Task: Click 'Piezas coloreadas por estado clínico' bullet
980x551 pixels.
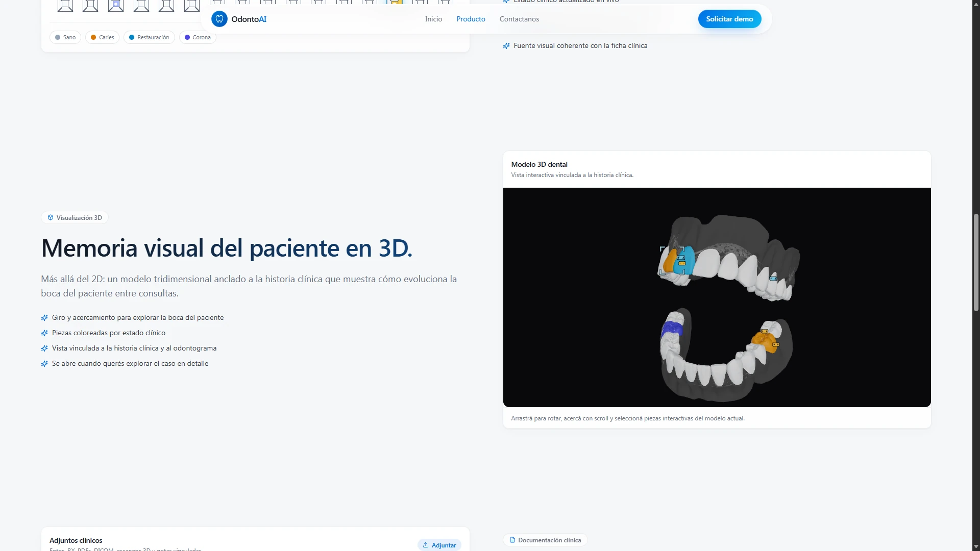Action: [x=109, y=333]
